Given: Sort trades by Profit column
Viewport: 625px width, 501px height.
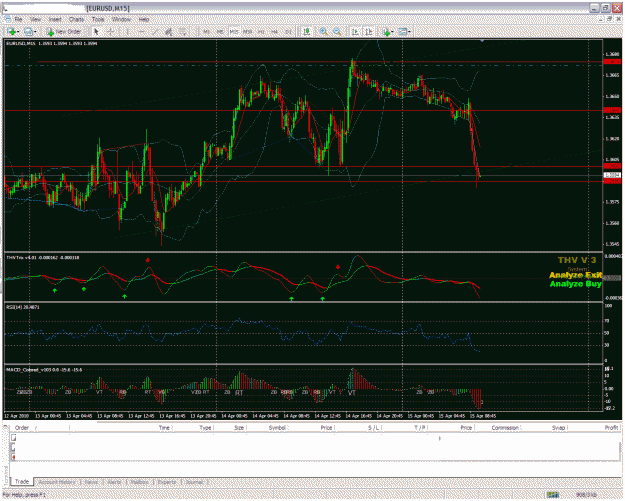Looking at the screenshot, I should coord(611,428).
